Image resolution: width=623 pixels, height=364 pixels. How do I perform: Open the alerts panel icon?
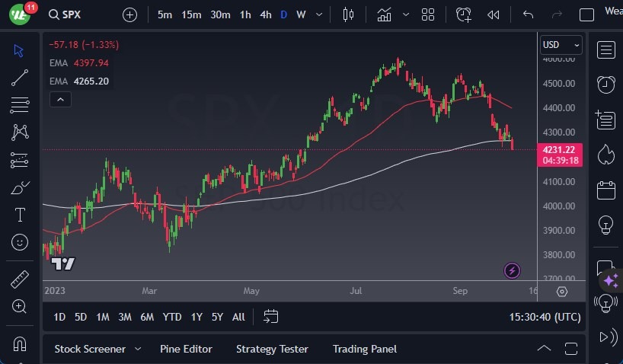(606, 84)
